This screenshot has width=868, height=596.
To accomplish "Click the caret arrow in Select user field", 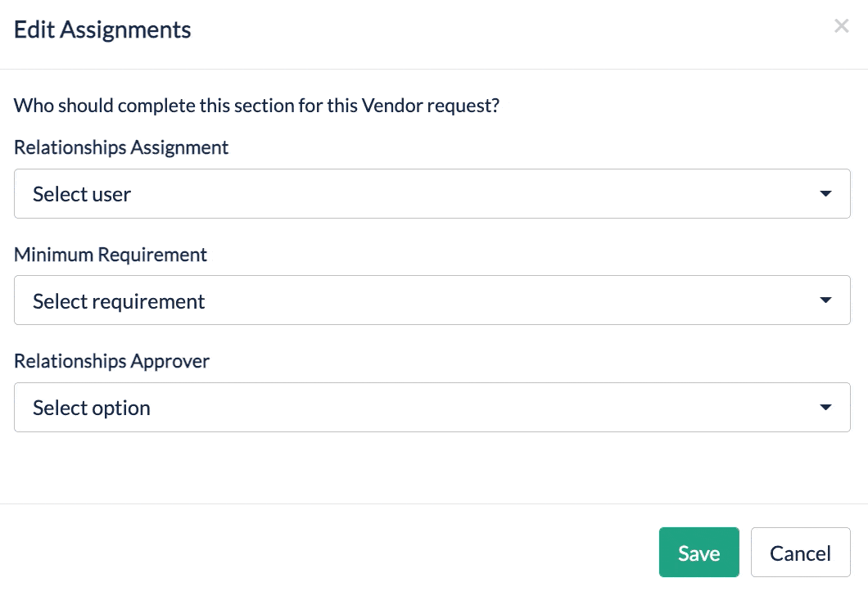I will 825,194.
